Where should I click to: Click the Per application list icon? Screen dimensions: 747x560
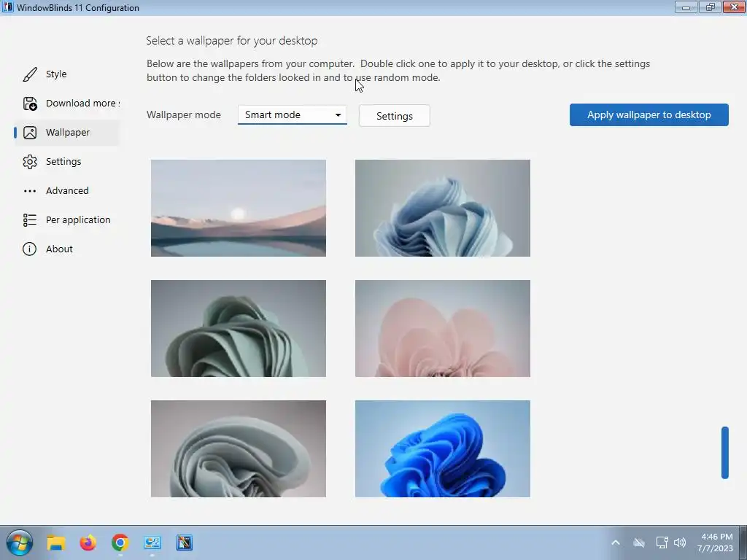29,220
